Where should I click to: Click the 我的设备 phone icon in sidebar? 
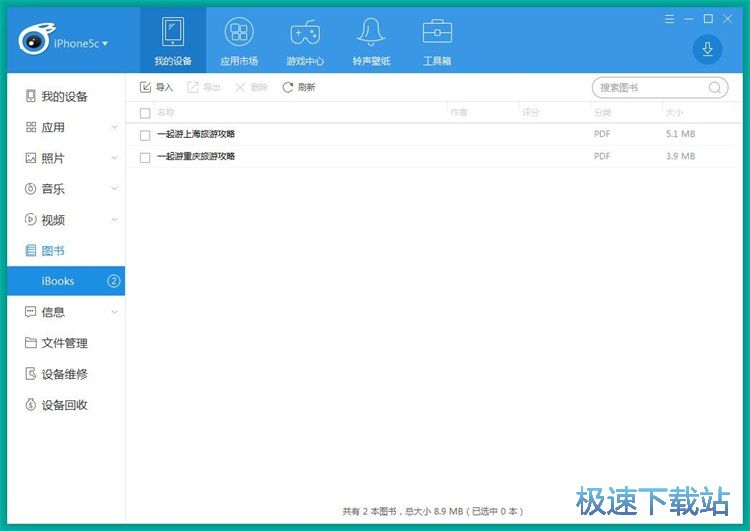(31, 96)
